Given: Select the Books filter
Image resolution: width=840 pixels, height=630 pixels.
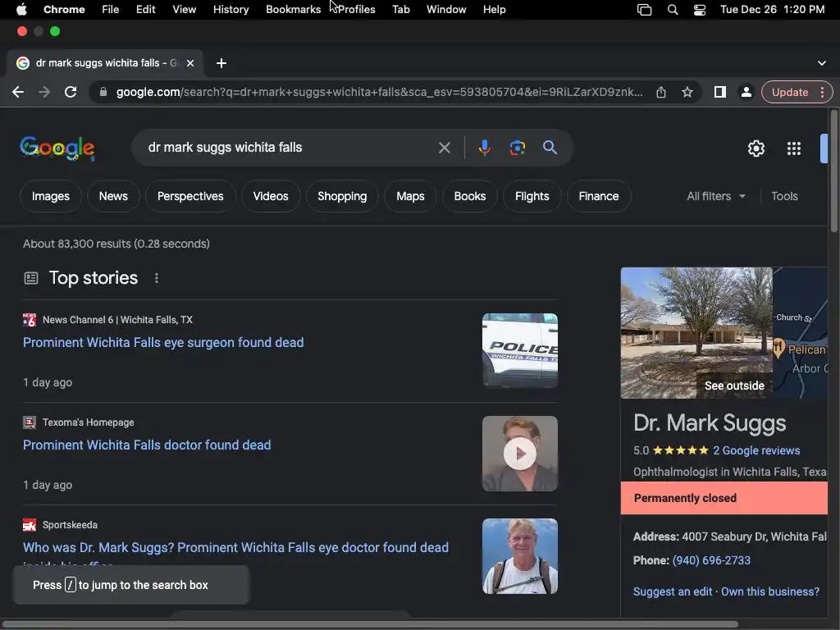Looking at the screenshot, I should pyautogui.click(x=470, y=197).
